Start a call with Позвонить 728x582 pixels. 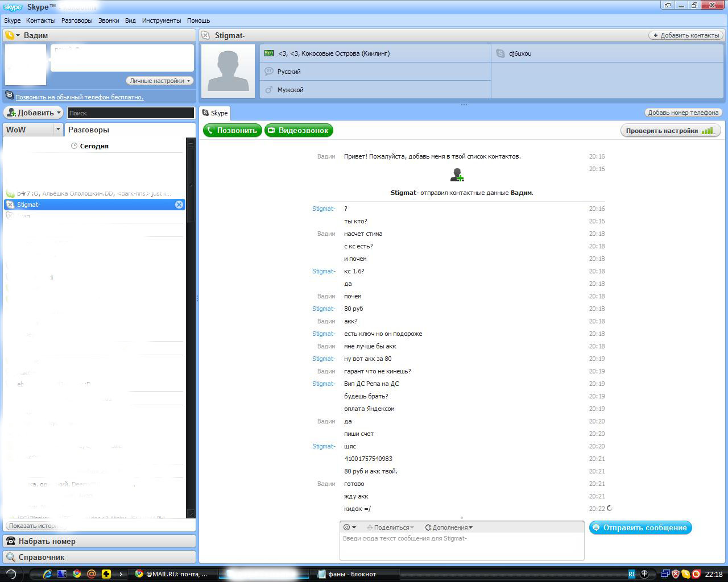pyautogui.click(x=233, y=130)
